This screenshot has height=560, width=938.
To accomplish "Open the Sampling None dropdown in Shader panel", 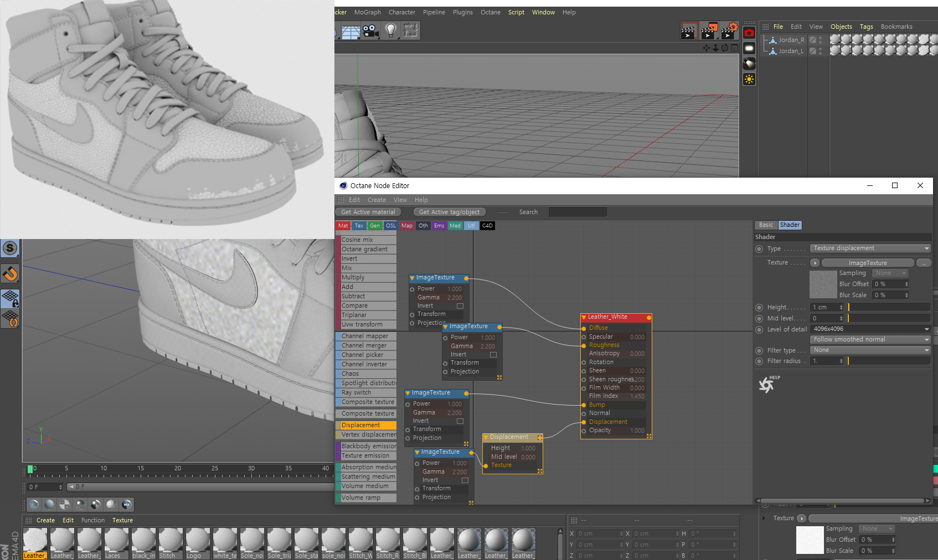I will [x=890, y=273].
